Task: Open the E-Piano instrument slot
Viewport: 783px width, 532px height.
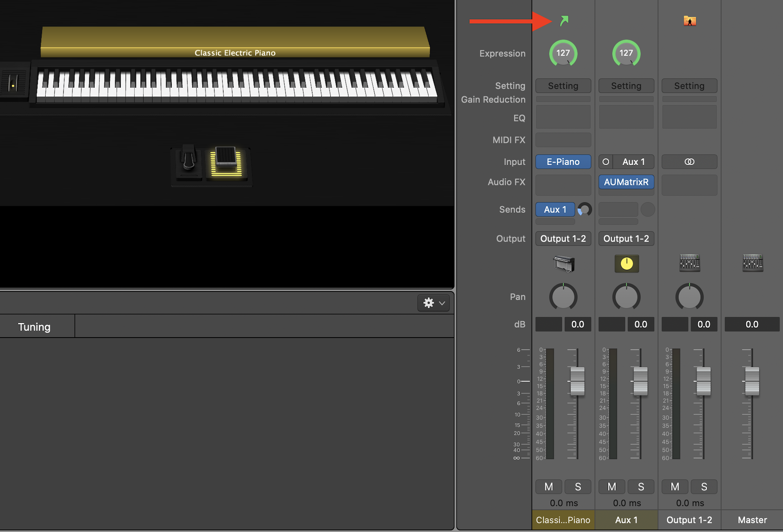Action: pos(563,162)
